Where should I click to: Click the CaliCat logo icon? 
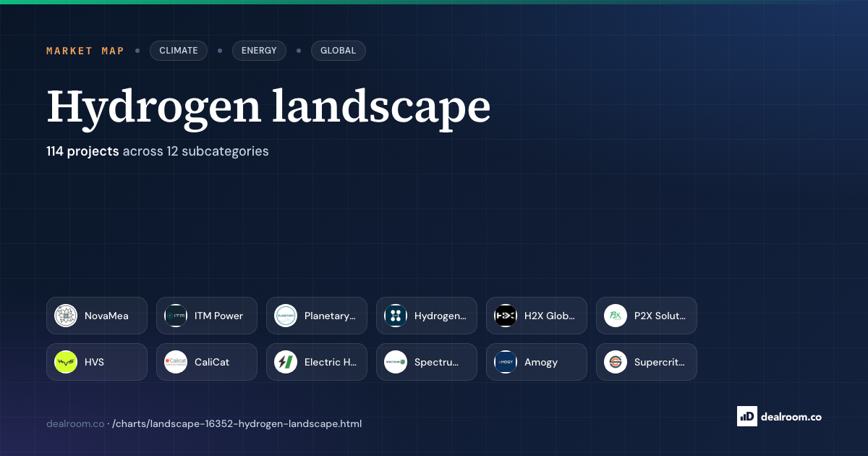(x=176, y=362)
